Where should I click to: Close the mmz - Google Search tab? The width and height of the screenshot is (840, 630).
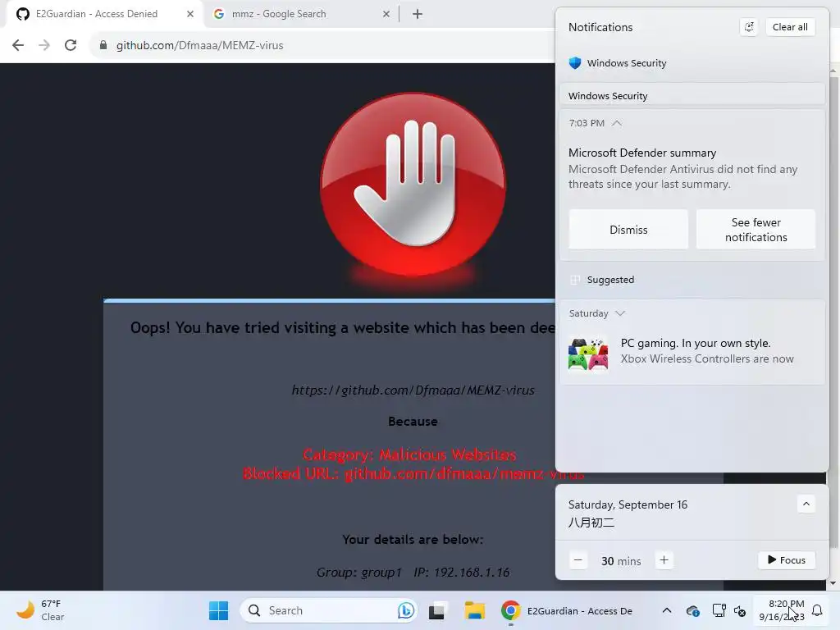tap(386, 14)
